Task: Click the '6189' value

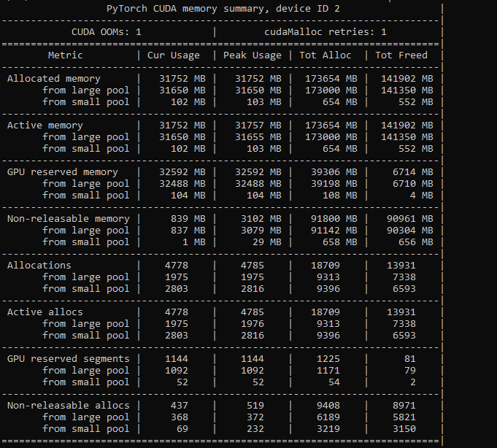Action: (328, 417)
